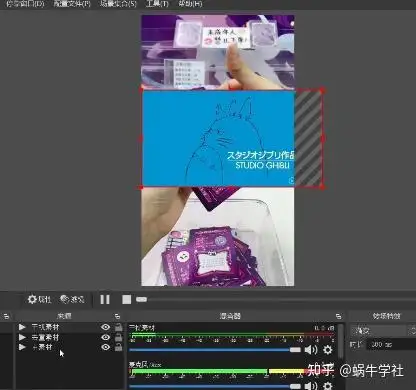Select the bottom purple packets video in preview

pos(218,237)
